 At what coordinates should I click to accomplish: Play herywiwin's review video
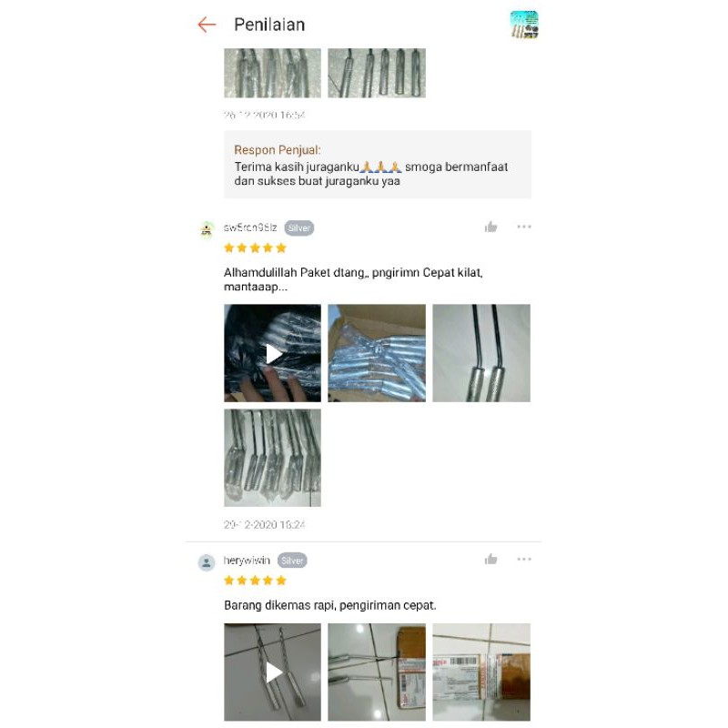(x=272, y=672)
